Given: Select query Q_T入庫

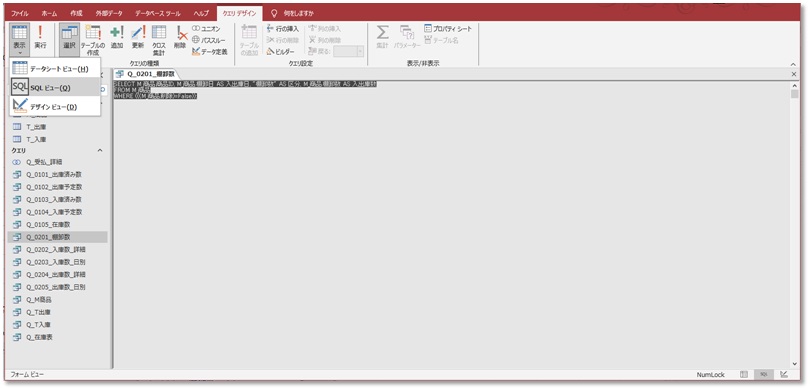Looking at the screenshot, I should click(x=58, y=324).
